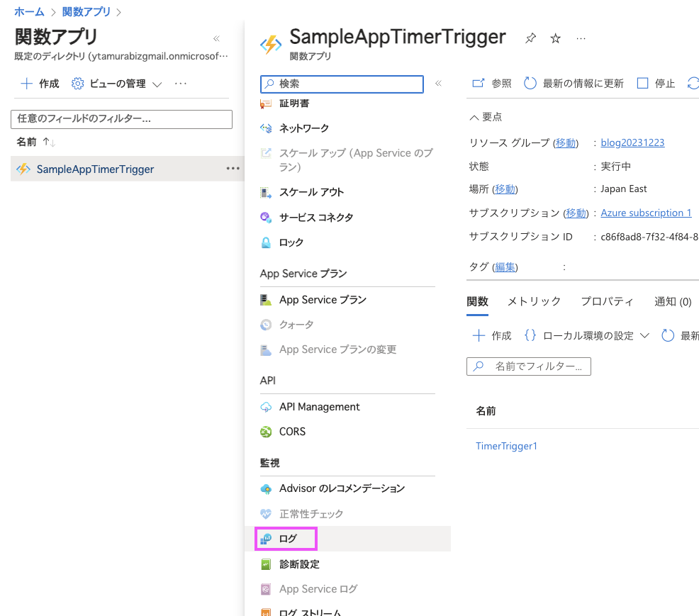This screenshot has height=616, width=699.
Task: Select SampleAppTimerTrigger in the app list
Action: [96, 169]
